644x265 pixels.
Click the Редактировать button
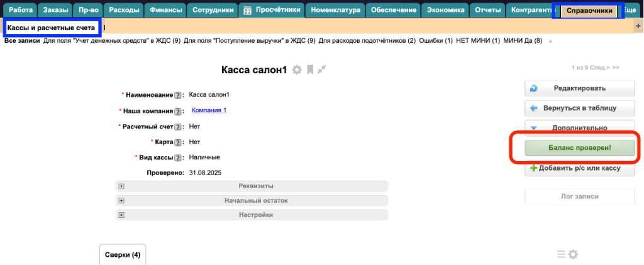[x=579, y=88]
